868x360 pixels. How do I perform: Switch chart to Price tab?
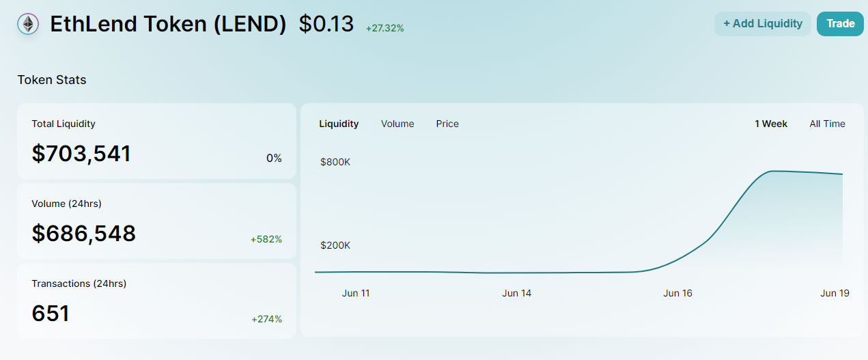(x=447, y=124)
